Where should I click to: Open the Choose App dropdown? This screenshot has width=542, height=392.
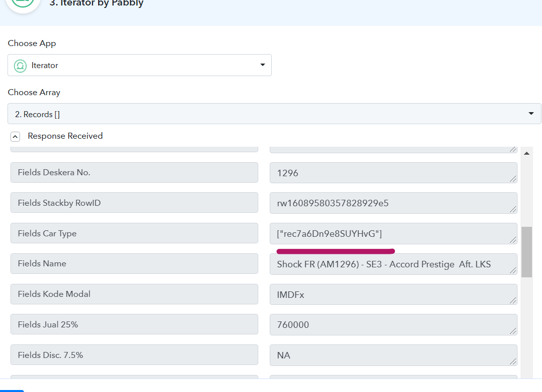140,65
